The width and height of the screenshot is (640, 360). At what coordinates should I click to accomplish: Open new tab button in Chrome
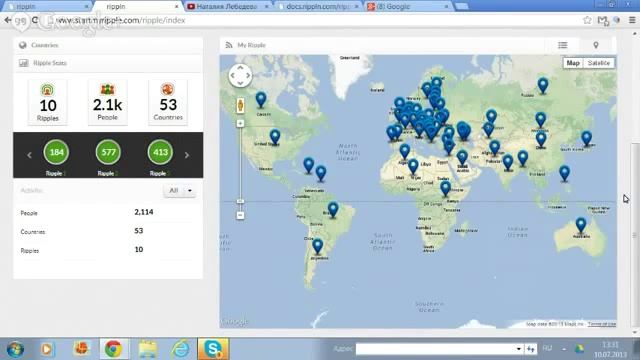462,6
